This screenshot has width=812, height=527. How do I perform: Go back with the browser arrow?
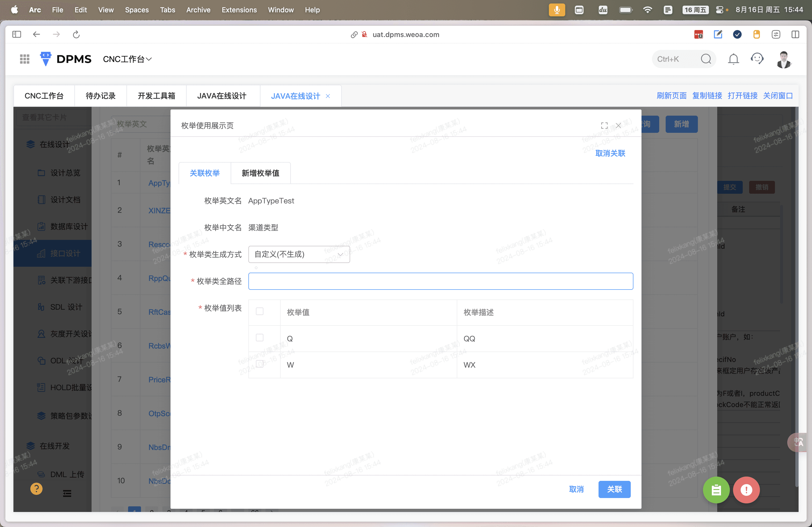coord(37,34)
